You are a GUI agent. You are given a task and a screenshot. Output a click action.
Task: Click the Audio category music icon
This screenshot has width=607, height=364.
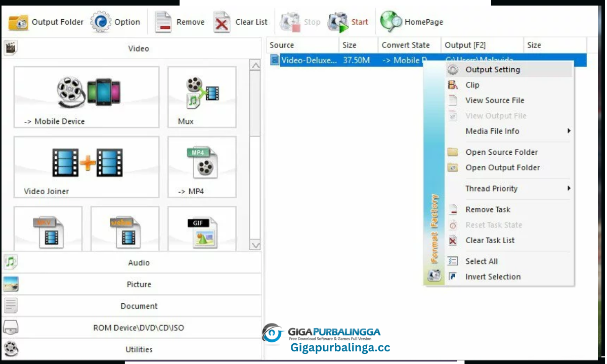click(x=10, y=262)
